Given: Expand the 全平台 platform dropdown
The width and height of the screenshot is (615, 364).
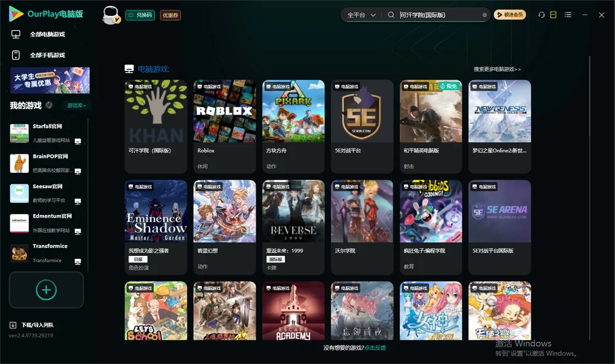Looking at the screenshot, I should (x=361, y=15).
